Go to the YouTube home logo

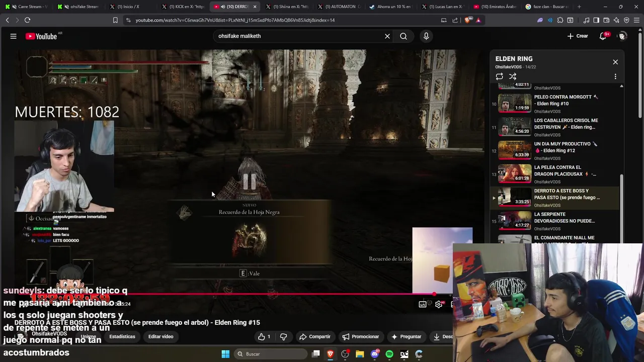point(42,36)
